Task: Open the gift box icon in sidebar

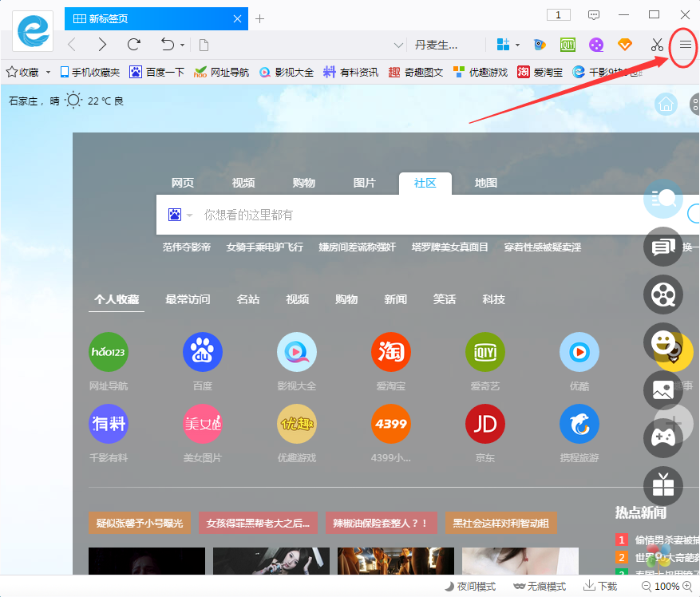Action: tap(662, 485)
